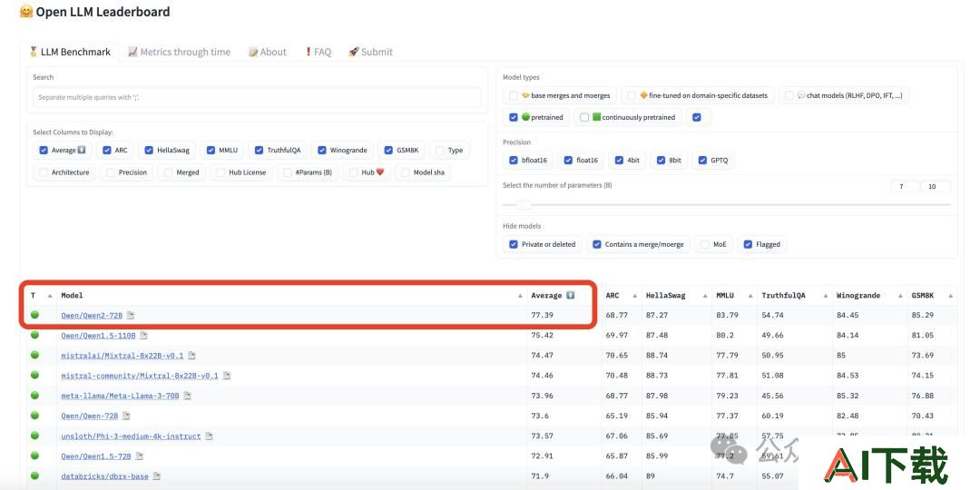Sort by the Model column arrow
This screenshot has height=490, width=980.
[x=520, y=296]
